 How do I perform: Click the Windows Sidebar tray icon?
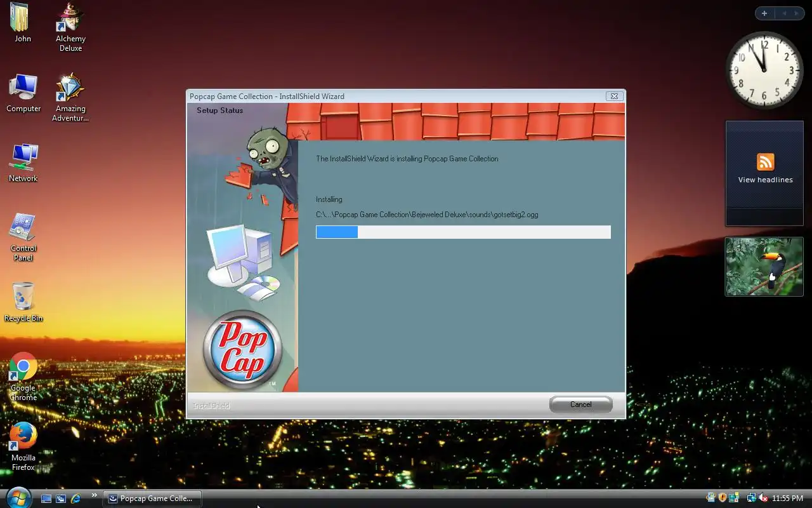tap(734, 498)
